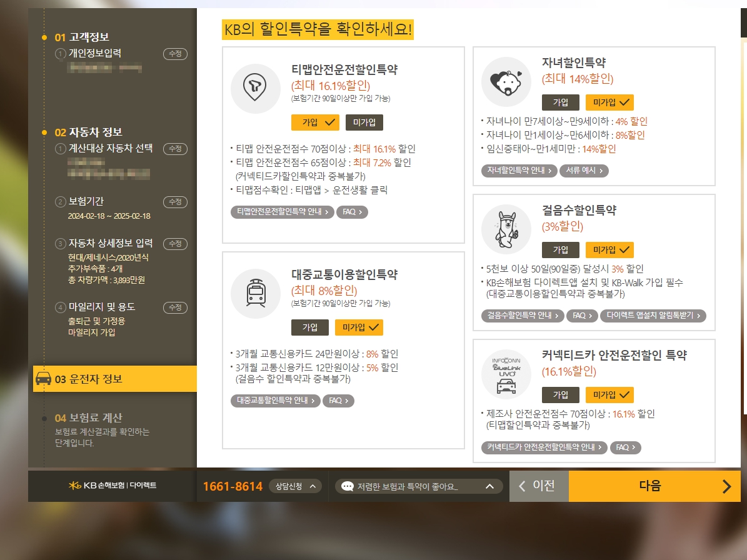Open 대중교통할인특약 안내 link
The height and width of the screenshot is (560, 747).
[x=276, y=401]
